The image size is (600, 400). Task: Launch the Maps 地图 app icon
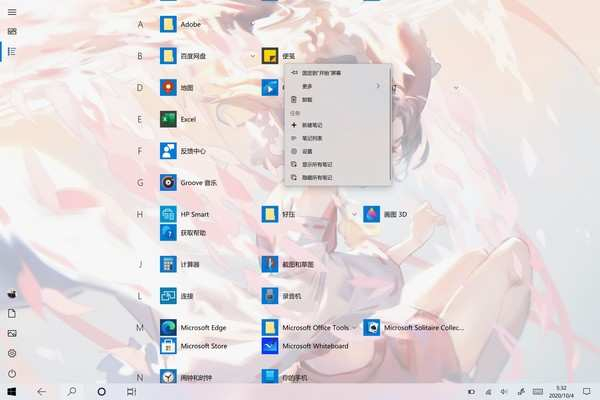click(168, 88)
